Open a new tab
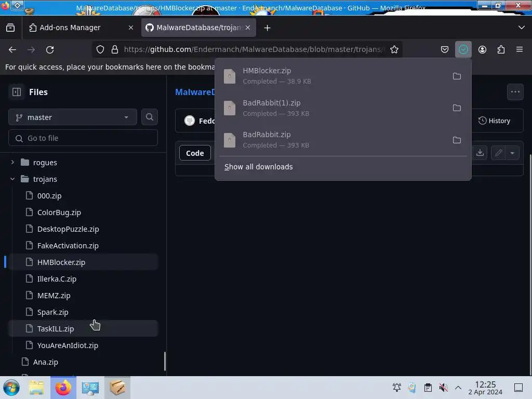This screenshot has height=399, width=532. [x=268, y=28]
